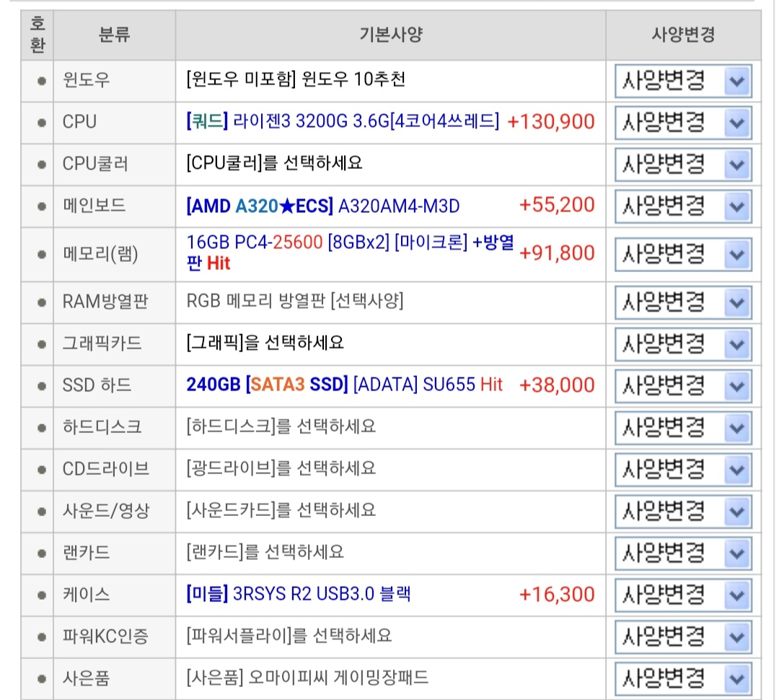Click the 메모리(램) category label
The width and height of the screenshot is (779, 700).
point(100,255)
